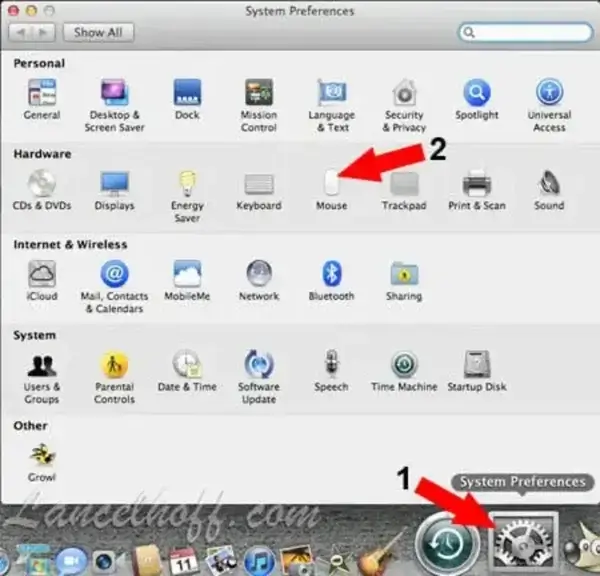Open iTunes from the Dock

(x=259, y=561)
